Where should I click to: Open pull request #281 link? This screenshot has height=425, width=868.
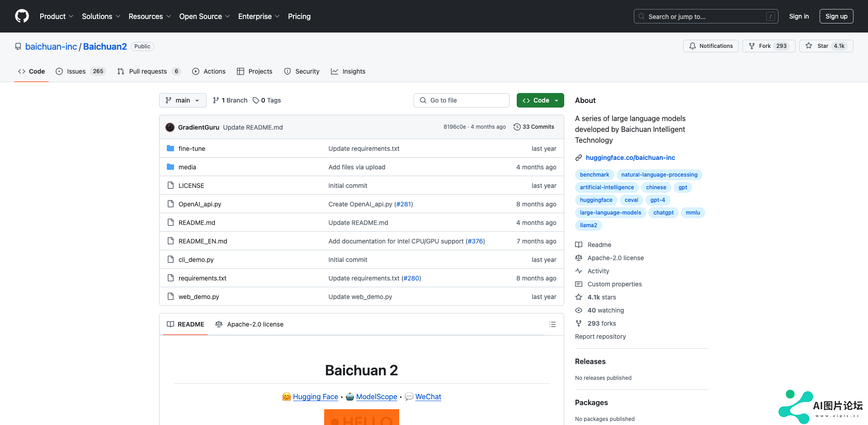click(x=404, y=204)
